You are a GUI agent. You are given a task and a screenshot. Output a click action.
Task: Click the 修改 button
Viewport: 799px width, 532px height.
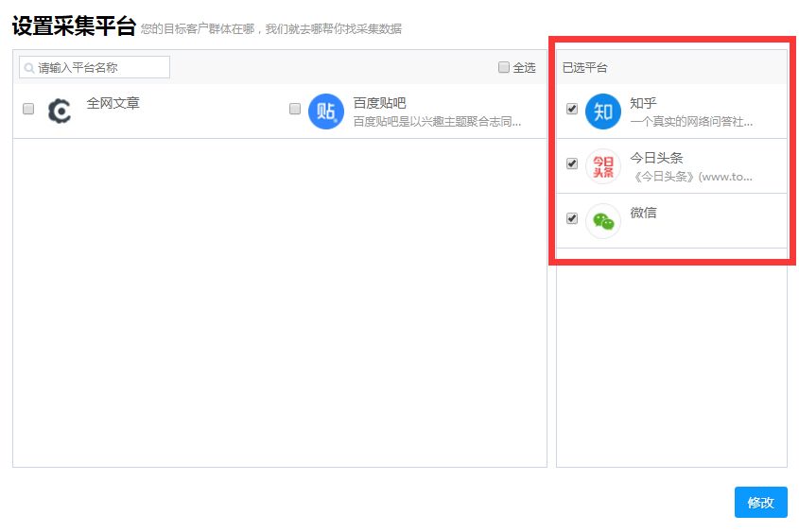coord(761,502)
